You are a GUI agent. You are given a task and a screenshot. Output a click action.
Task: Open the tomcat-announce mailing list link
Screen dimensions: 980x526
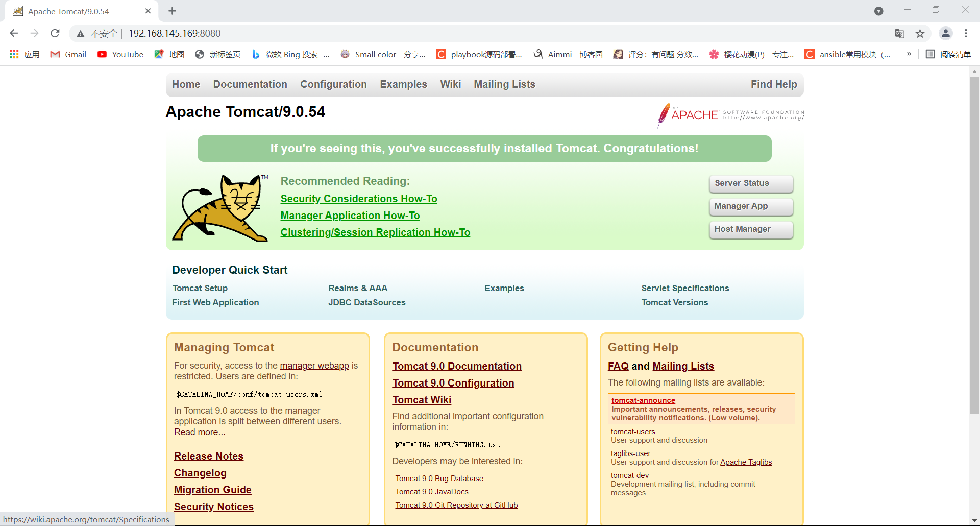tap(643, 400)
